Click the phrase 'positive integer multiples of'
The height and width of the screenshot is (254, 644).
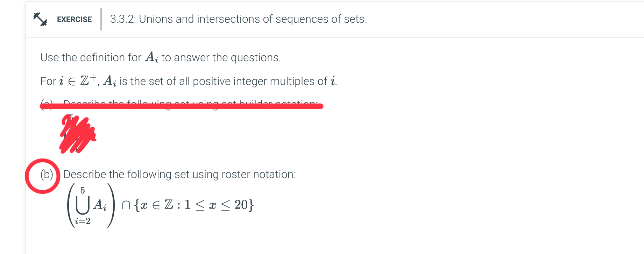pos(260,81)
